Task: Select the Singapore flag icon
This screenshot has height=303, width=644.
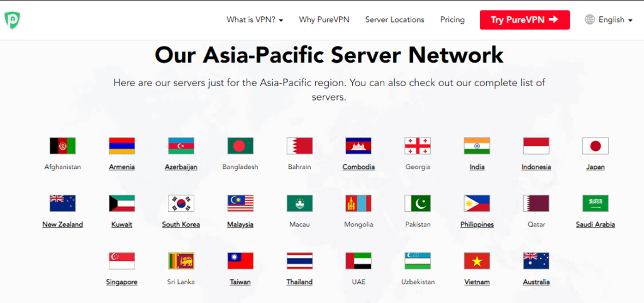Action: pyautogui.click(x=122, y=261)
